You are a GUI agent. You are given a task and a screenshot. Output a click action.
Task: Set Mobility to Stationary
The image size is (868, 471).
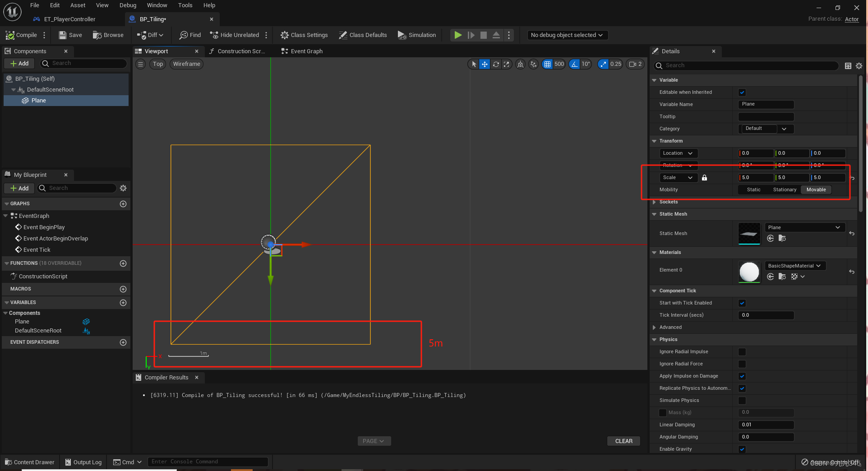[785, 190]
